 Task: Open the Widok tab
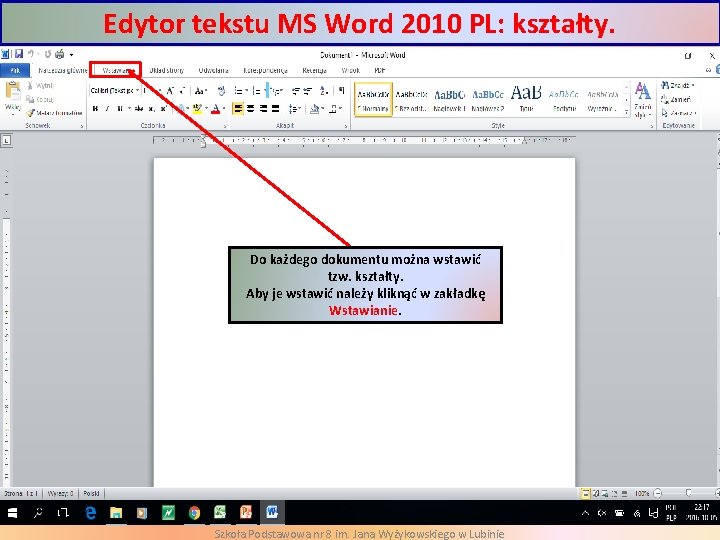pyautogui.click(x=351, y=70)
